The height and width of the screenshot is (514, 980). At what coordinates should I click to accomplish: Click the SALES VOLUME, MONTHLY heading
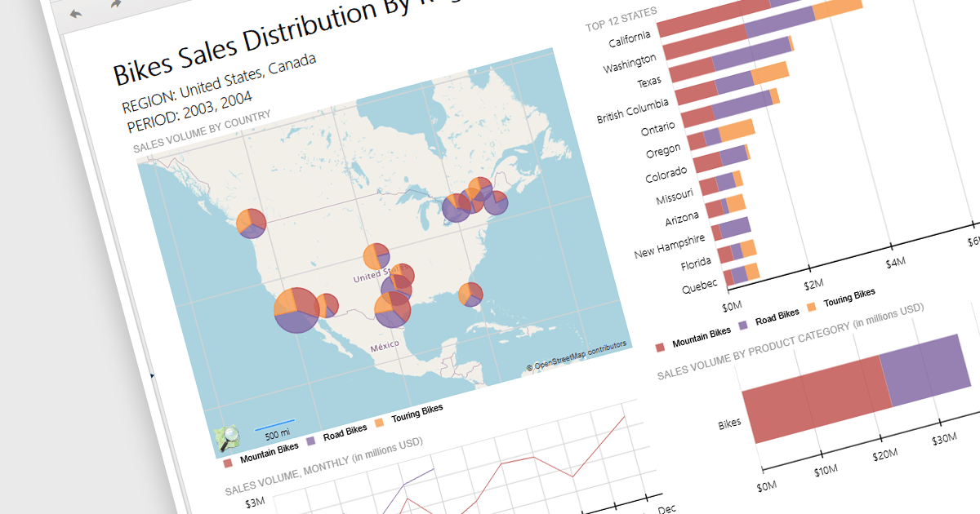[324, 464]
